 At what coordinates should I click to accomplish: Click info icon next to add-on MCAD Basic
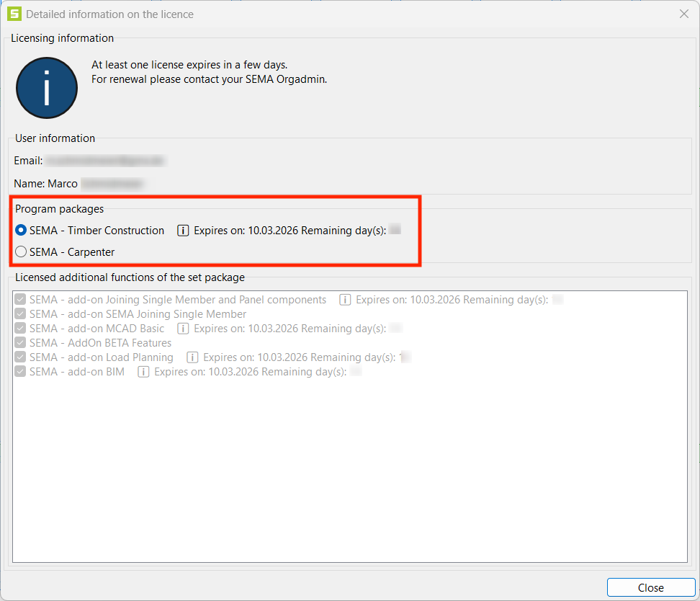(183, 329)
